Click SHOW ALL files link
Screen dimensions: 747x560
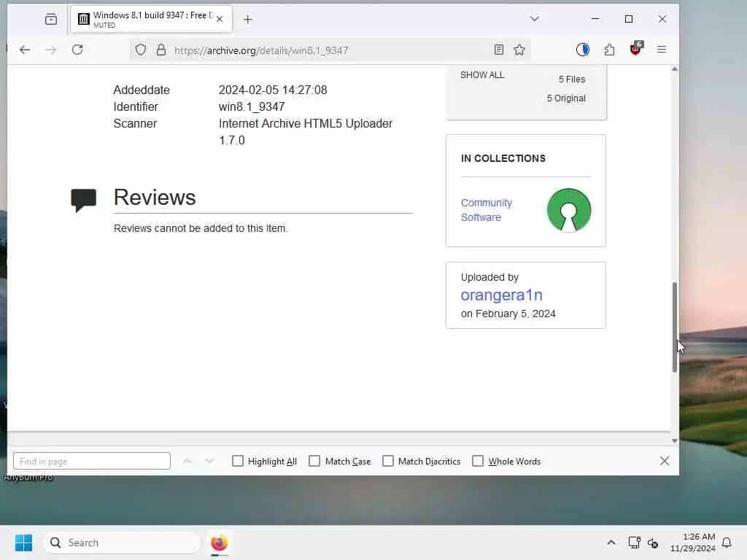click(x=482, y=75)
